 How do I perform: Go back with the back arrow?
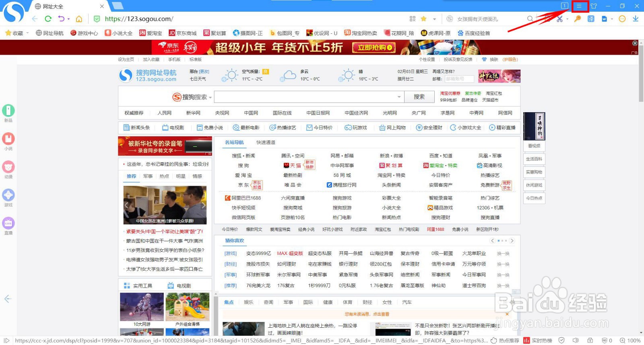point(35,19)
